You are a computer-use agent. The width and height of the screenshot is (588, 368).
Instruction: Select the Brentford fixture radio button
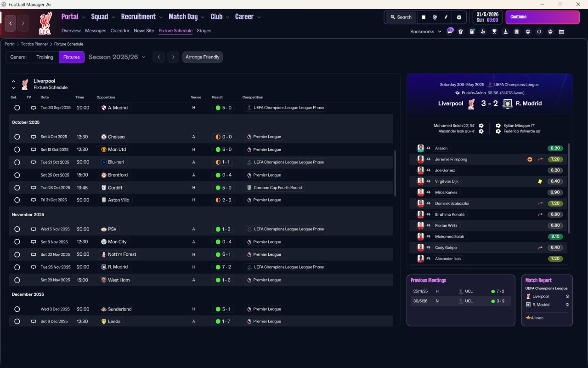point(17,175)
